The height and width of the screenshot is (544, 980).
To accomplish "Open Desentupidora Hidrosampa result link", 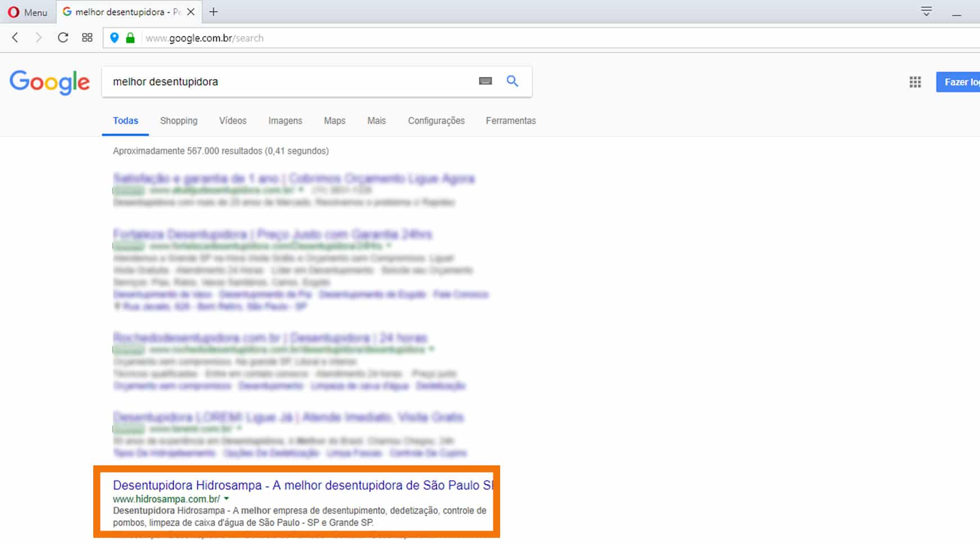I will [x=303, y=485].
